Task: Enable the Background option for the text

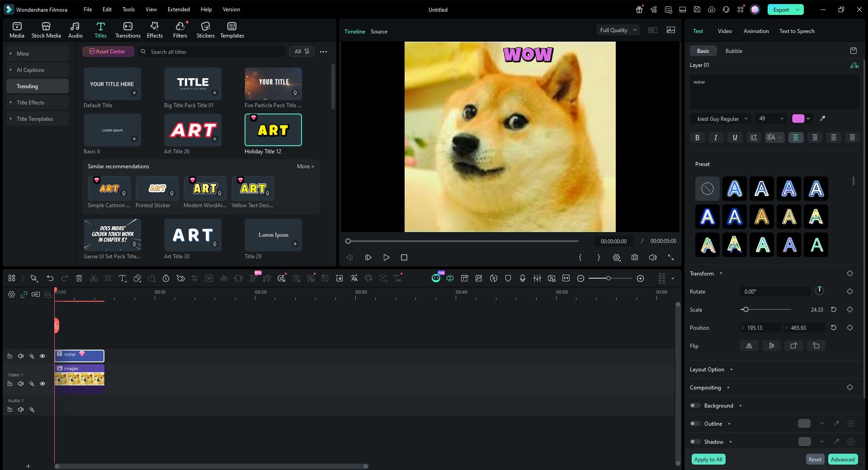Action: tap(695, 406)
